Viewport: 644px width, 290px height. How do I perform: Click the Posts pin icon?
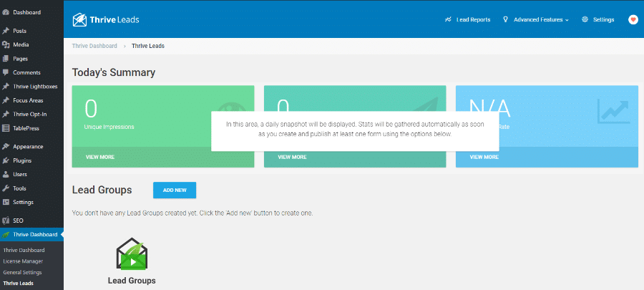[6, 31]
